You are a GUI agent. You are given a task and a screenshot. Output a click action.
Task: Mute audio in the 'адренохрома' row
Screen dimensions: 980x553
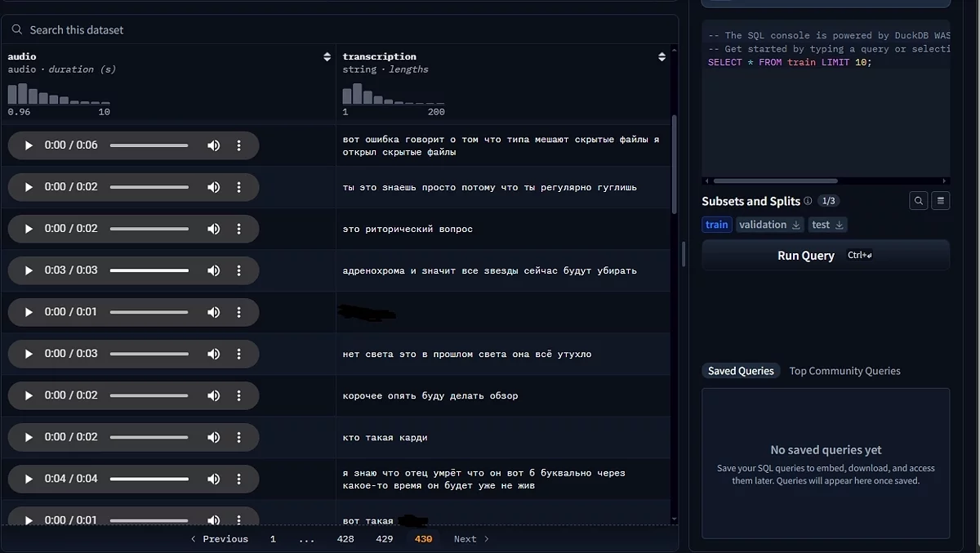coord(213,270)
